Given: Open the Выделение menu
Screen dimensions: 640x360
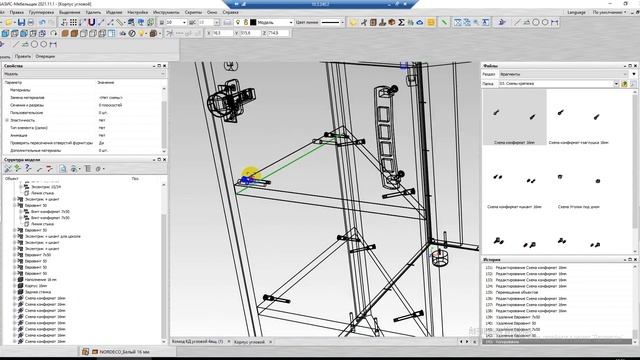Looking at the screenshot, I should click(x=70, y=12).
